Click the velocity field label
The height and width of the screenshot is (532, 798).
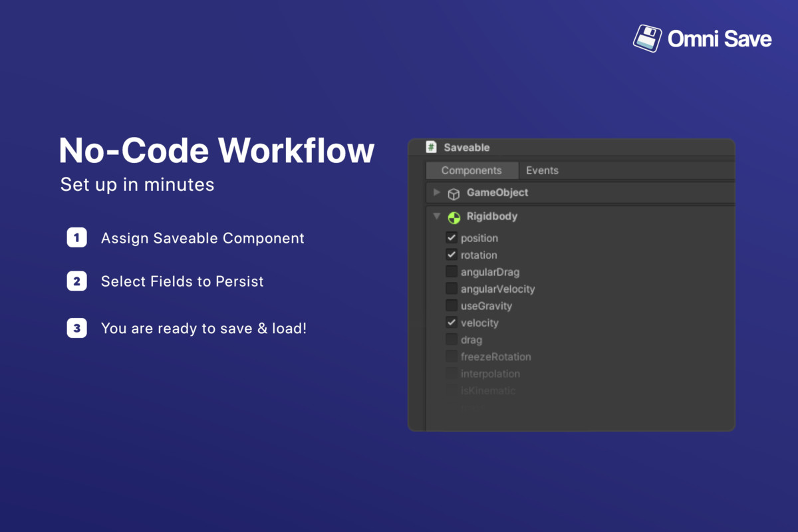(x=479, y=323)
